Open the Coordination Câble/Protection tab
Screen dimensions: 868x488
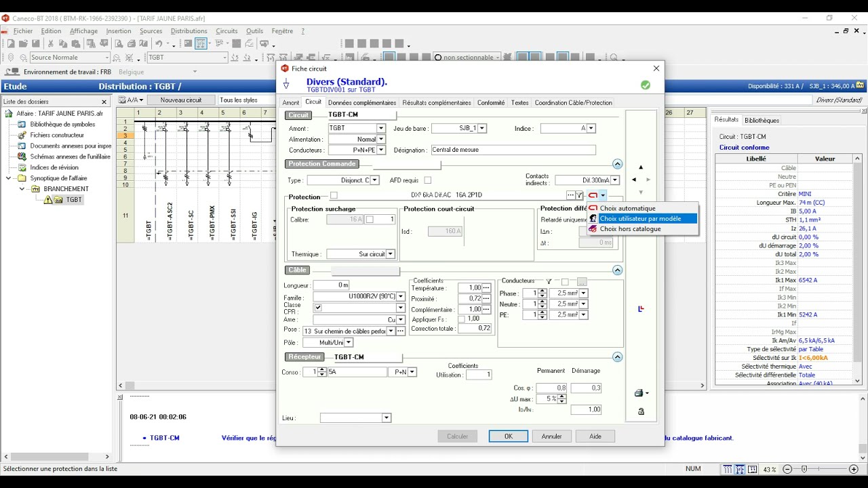(573, 103)
